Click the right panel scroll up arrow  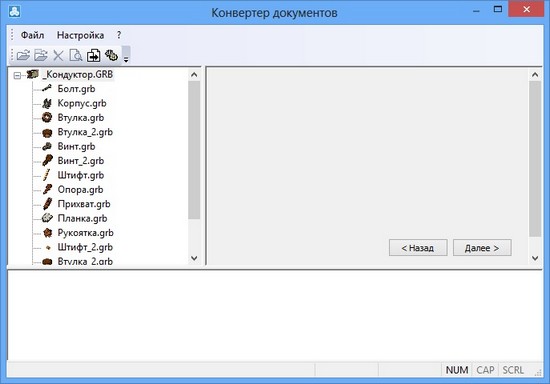535,75
